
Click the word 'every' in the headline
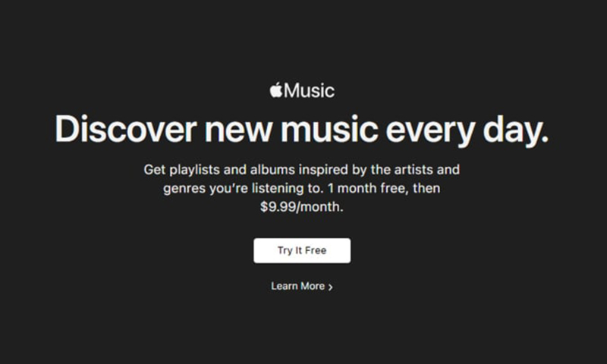pos(430,131)
